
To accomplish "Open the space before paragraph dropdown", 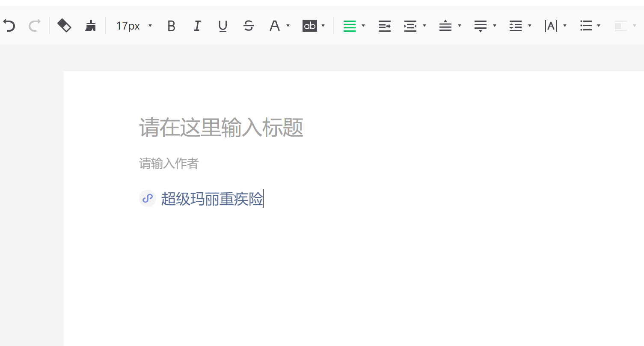I will 460,26.
